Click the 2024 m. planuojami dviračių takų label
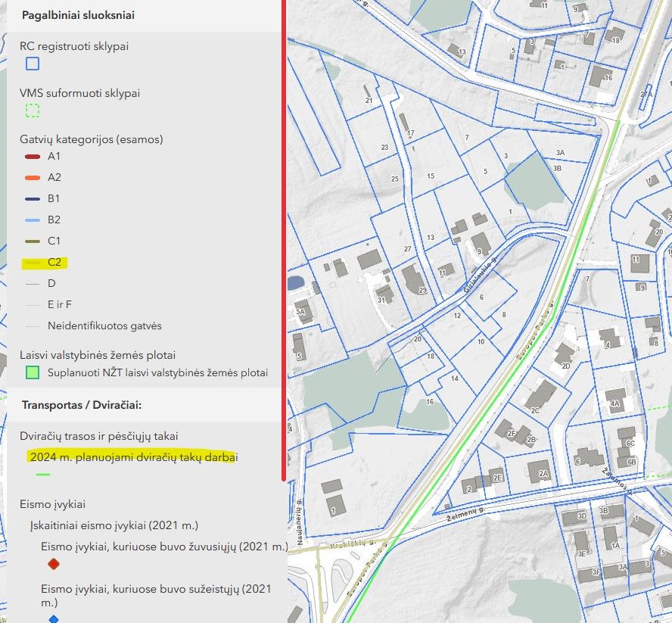Image resolution: width=672 pixels, height=623 pixels. pyautogui.click(x=134, y=457)
